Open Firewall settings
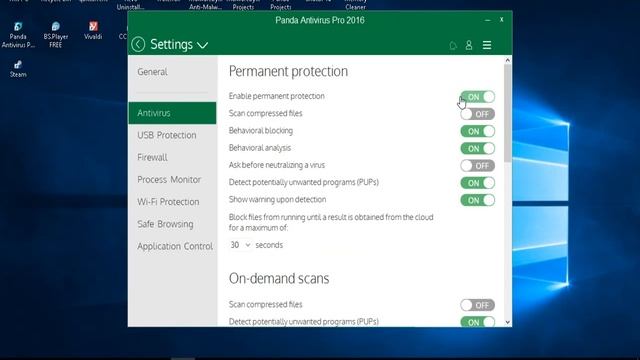 point(172,157)
